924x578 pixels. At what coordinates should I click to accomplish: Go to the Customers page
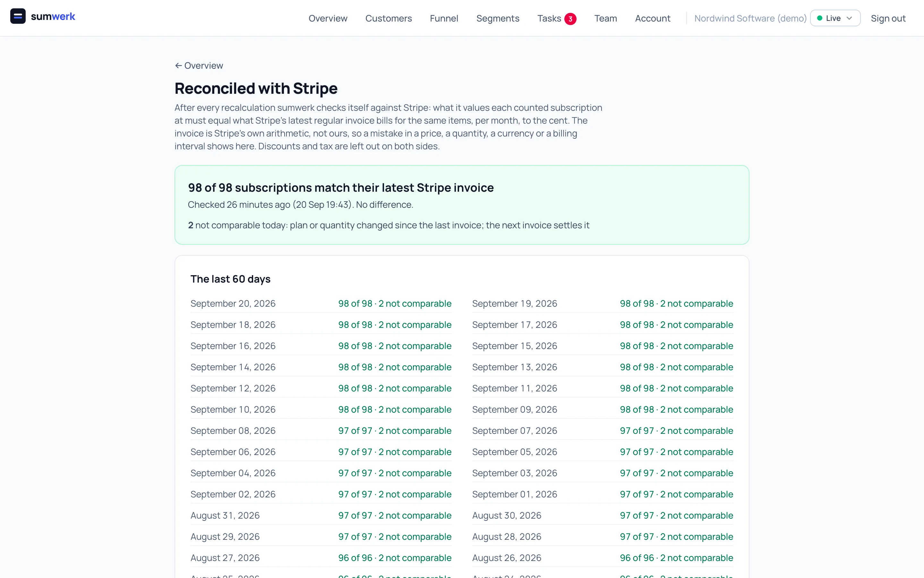tap(388, 18)
